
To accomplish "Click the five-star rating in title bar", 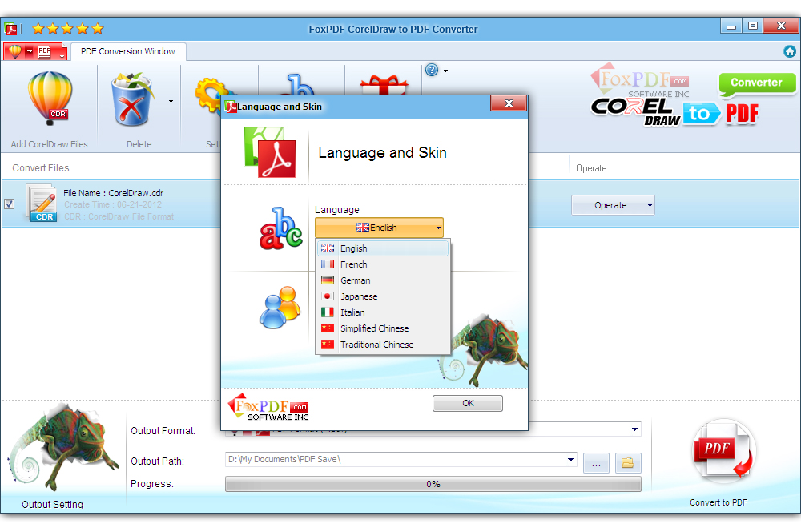I will click(68, 29).
